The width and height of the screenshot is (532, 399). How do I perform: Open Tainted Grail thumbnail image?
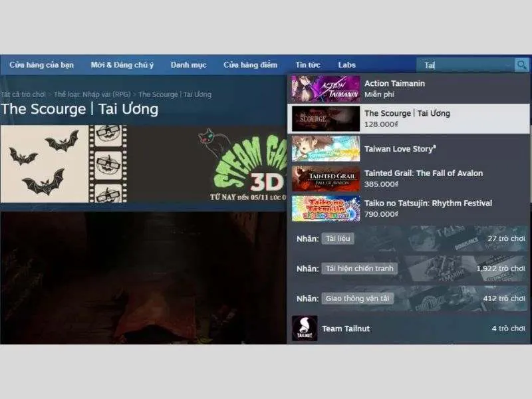pos(326,178)
